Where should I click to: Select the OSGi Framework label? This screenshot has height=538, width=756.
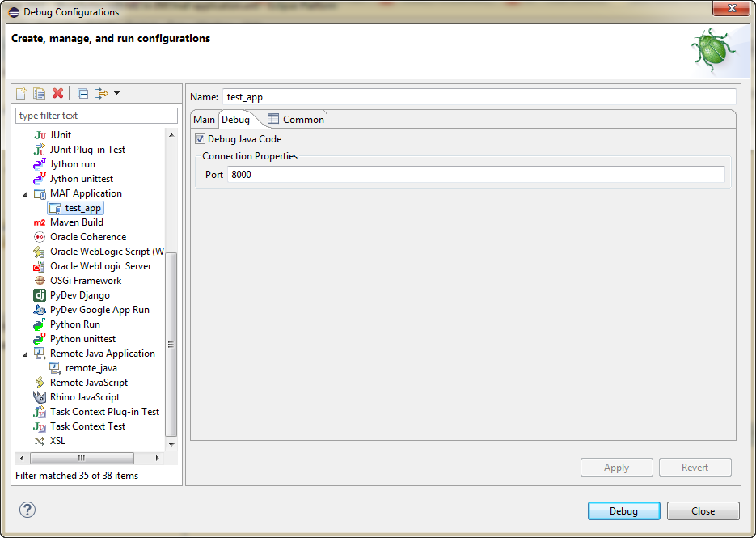pyautogui.click(x=86, y=281)
